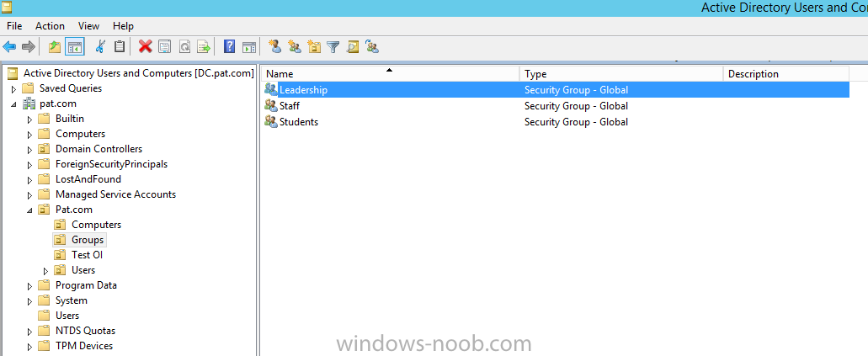Image resolution: width=868 pixels, height=356 pixels.
Task: Collapse the Pat.com organizational unit
Action: click(29, 210)
